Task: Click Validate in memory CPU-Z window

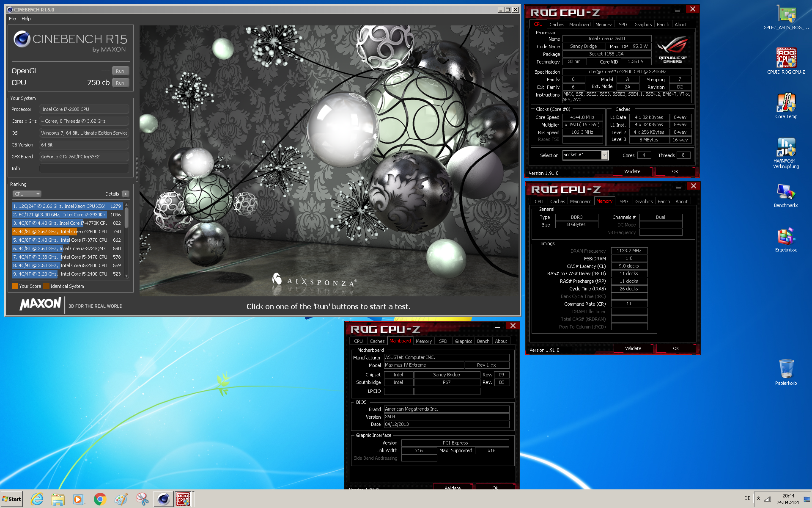Action: 633,348
